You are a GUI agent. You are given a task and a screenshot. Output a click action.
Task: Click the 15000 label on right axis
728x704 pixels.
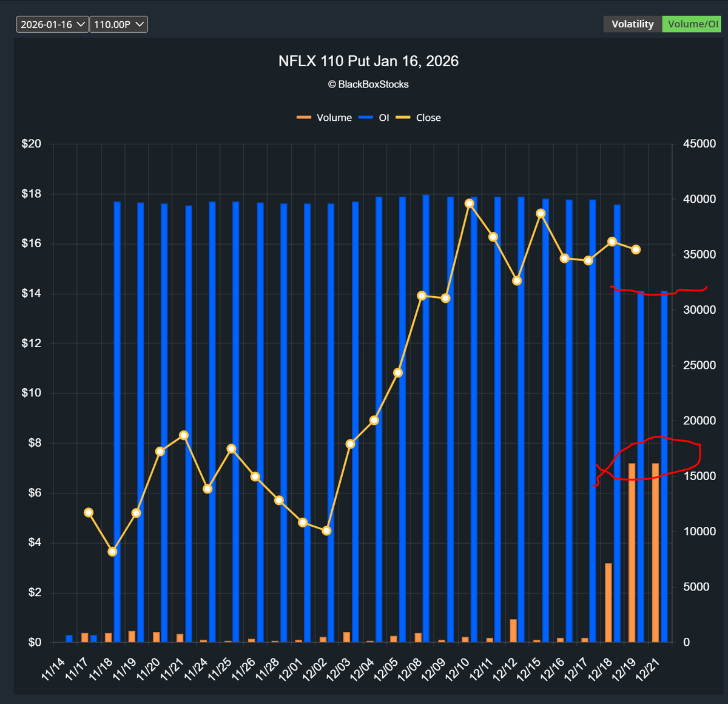(x=699, y=476)
